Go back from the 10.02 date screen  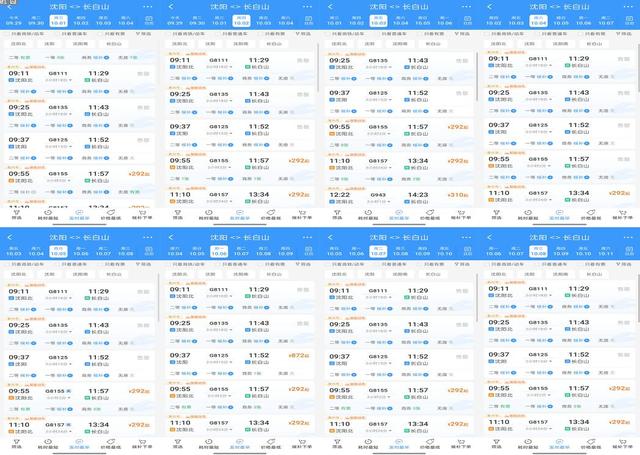pyautogui.click(x=171, y=7)
